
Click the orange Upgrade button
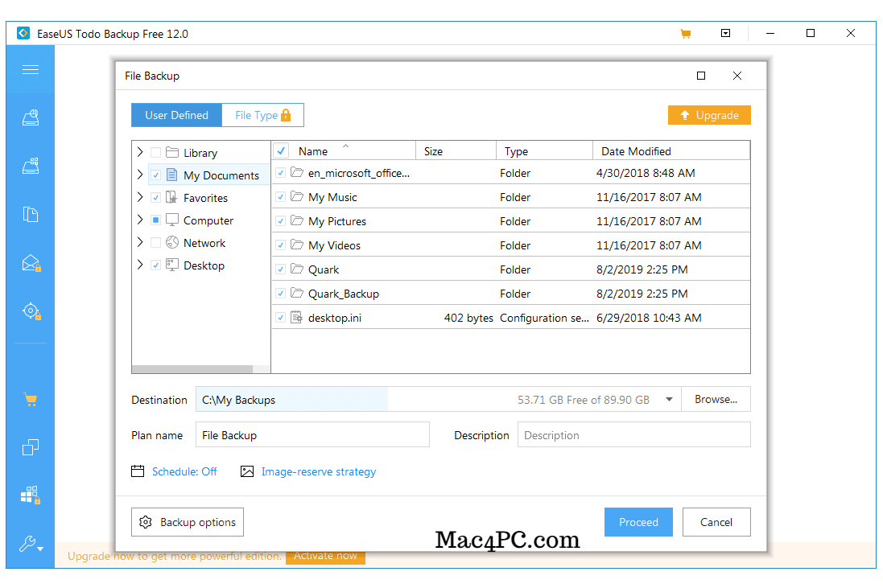pos(710,115)
